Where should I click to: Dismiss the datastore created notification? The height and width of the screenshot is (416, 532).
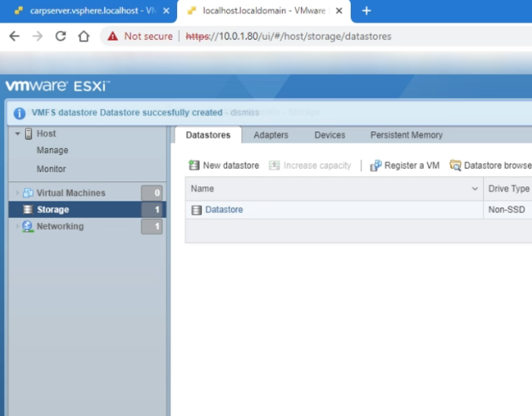coord(244,112)
